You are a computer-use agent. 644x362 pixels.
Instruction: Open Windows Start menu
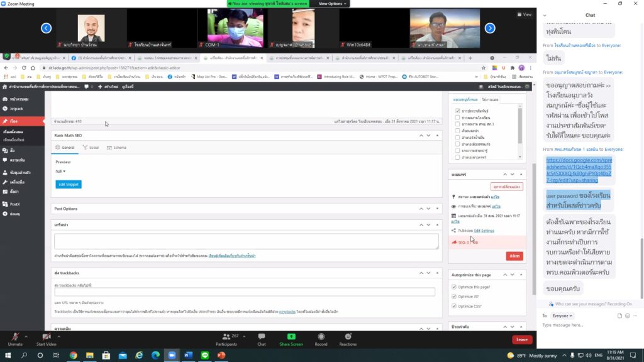coord(8,355)
